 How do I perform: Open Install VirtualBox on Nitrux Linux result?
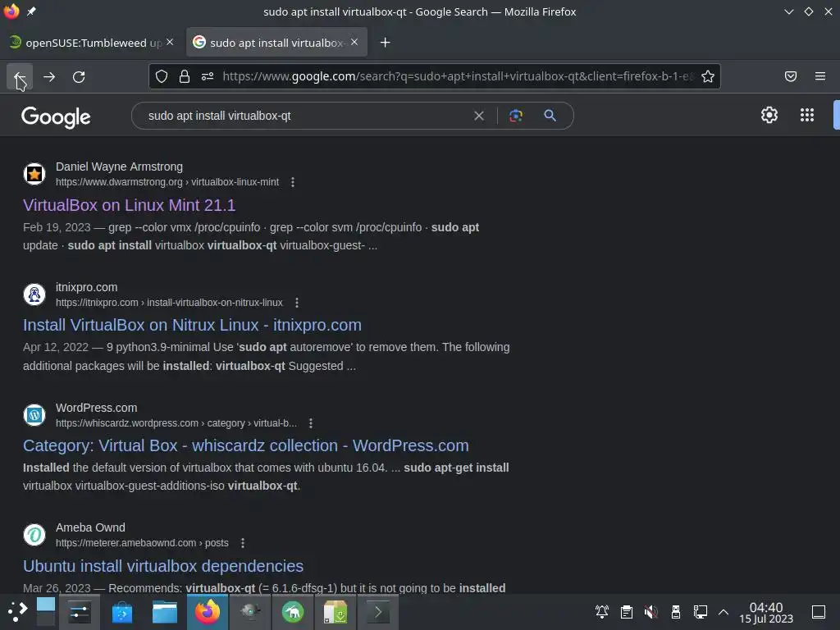pos(192,325)
